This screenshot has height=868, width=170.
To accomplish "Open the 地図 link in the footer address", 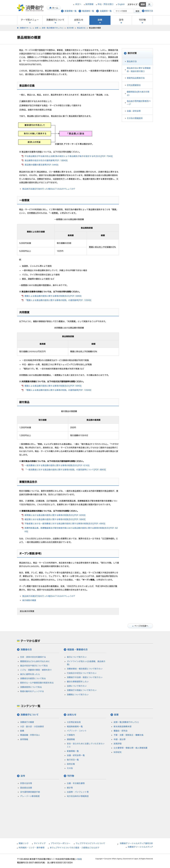I will (79, 859).
